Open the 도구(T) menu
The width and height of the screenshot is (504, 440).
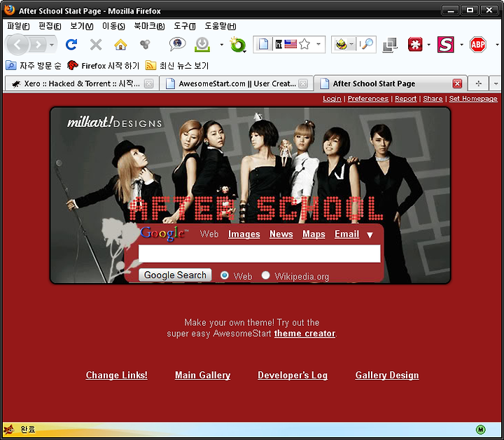coord(185,26)
